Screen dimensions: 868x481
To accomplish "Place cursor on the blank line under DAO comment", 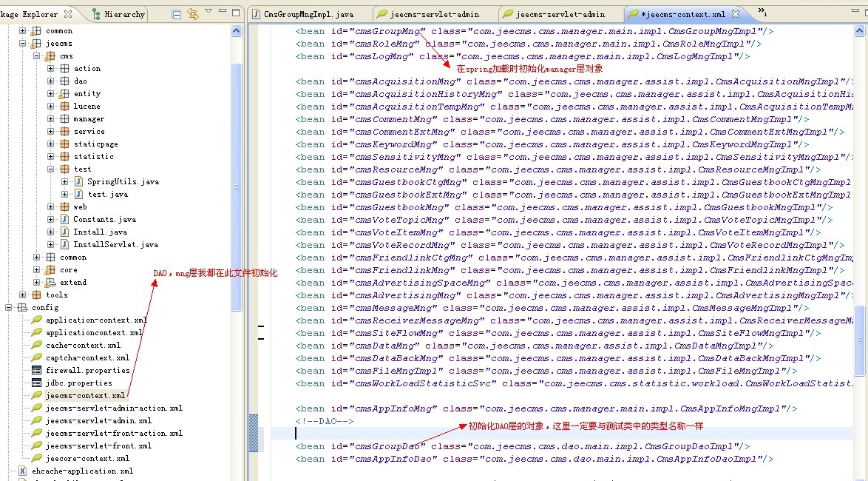I will tap(561, 434).
